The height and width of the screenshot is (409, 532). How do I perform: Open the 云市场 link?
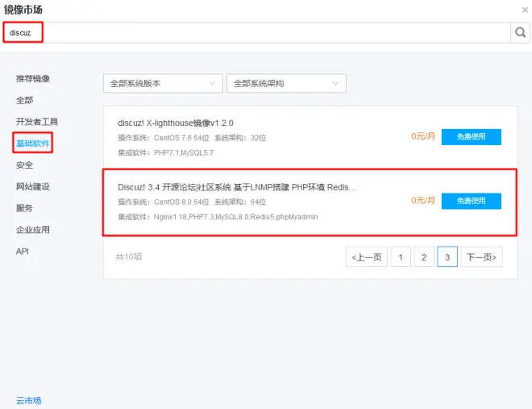click(x=29, y=400)
